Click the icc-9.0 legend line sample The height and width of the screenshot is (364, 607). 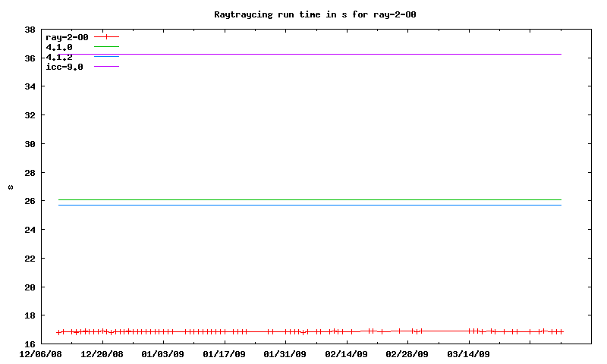pyautogui.click(x=107, y=67)
